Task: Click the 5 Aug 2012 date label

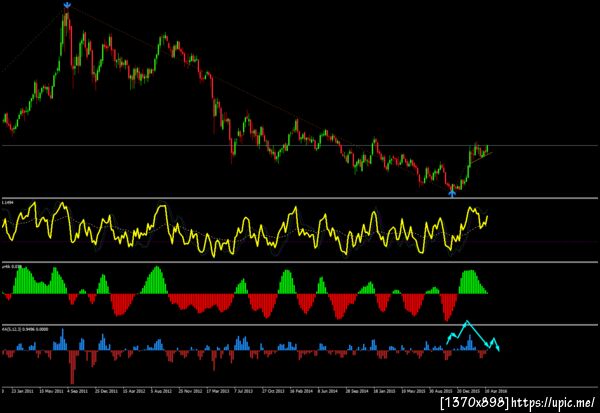Action: click(x=161, y=391)
